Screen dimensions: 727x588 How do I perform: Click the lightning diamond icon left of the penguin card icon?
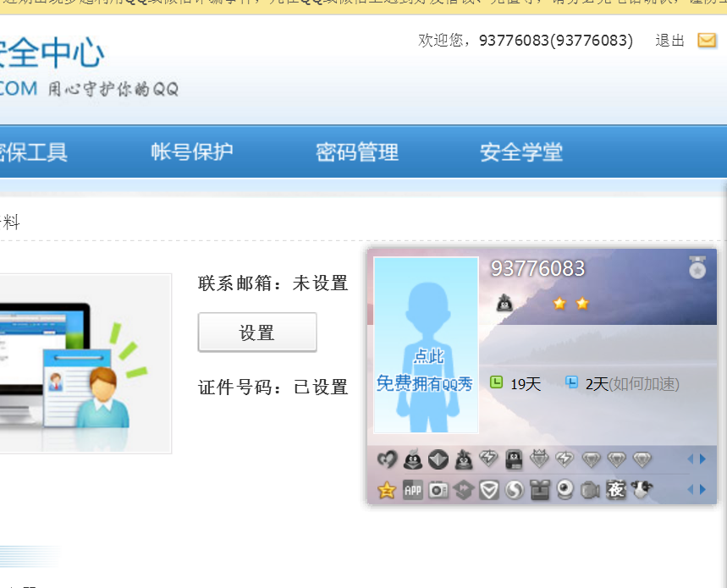pyautogui.click(x=488, y=459)
